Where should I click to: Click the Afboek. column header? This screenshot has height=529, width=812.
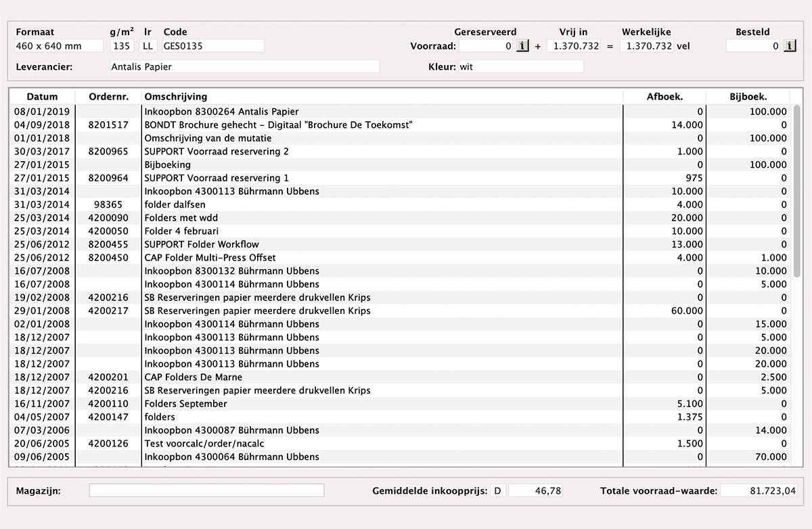(x=664, y=97)
